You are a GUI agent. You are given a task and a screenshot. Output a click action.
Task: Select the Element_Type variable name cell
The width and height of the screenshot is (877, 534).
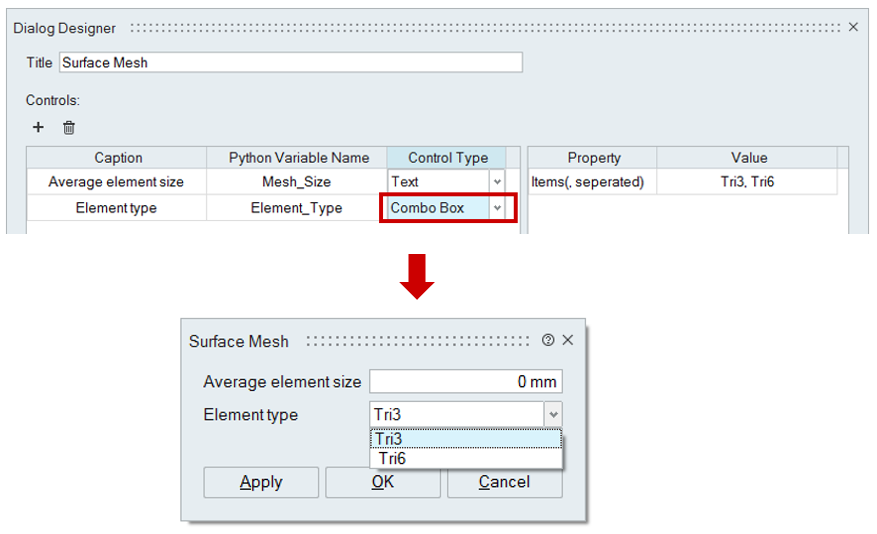click(x=296, y=208)
